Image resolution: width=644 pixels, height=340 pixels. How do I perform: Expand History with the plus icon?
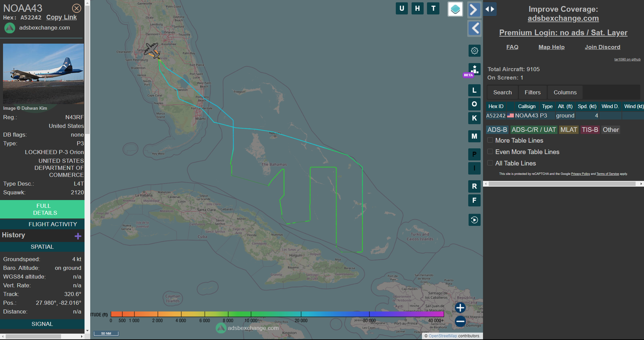click(x=78, y=236)
